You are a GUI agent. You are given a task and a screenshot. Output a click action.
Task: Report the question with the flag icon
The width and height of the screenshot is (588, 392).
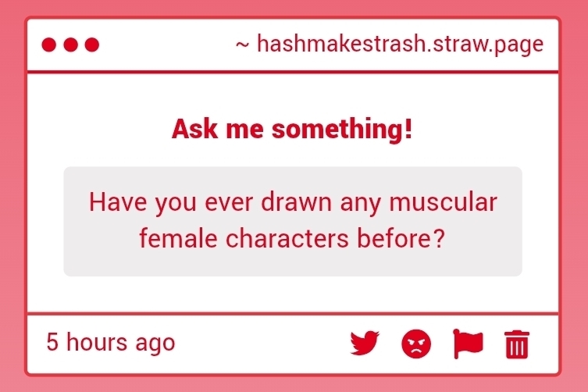tap(467, 342)
